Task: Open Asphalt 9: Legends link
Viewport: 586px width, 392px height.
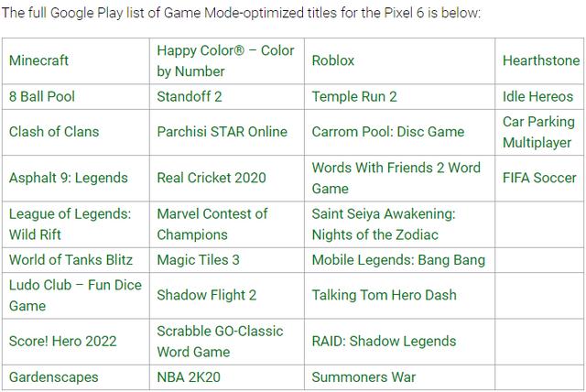Action: pyautogui.click(x=69, y=178)
